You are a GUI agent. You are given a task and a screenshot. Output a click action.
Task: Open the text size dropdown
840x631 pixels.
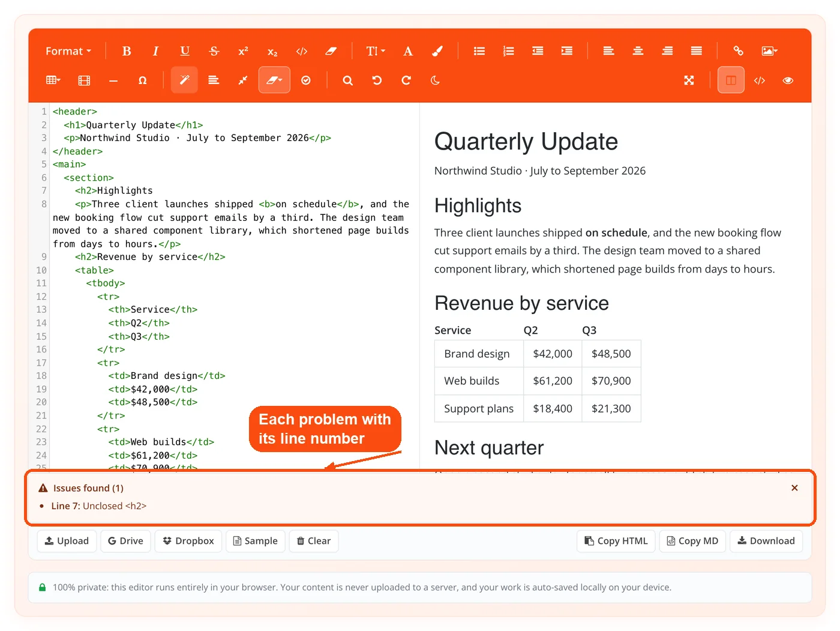tap(376, 51)
